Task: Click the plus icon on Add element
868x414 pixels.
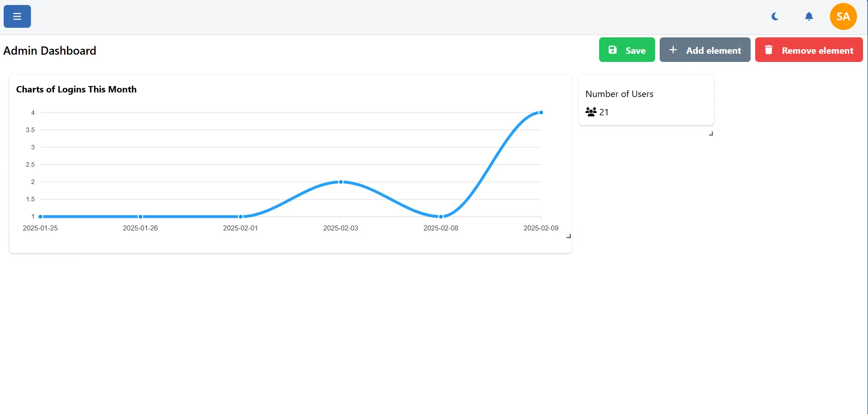Action: tap(673, 50)
